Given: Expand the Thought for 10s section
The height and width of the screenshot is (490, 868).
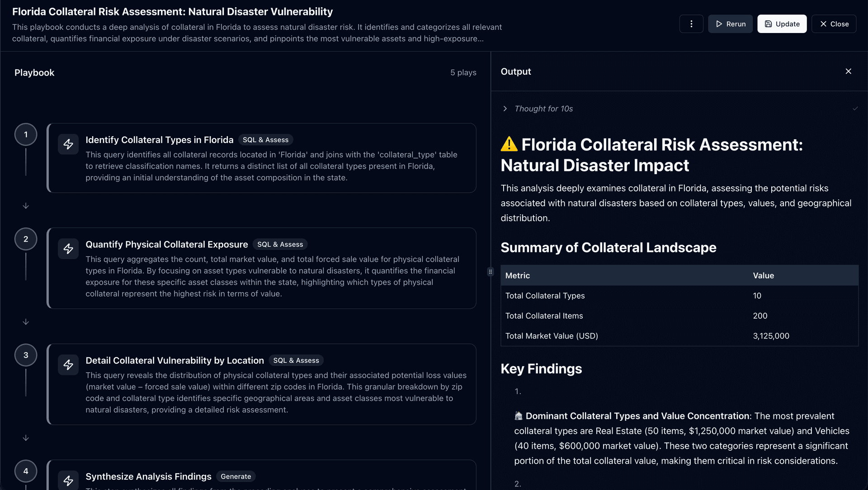Looking at the screenshot, I should 505,109.
